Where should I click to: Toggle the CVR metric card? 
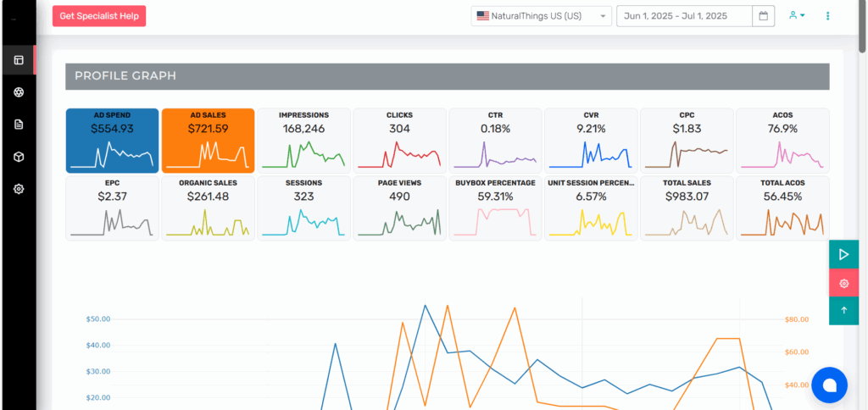tap(591, 141)
